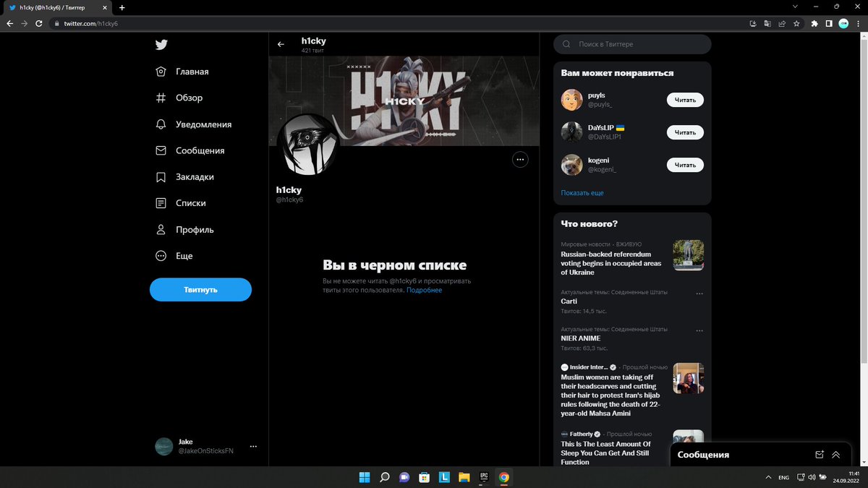
Task: Open a new browser tab
Action: [x=122, y=7]
